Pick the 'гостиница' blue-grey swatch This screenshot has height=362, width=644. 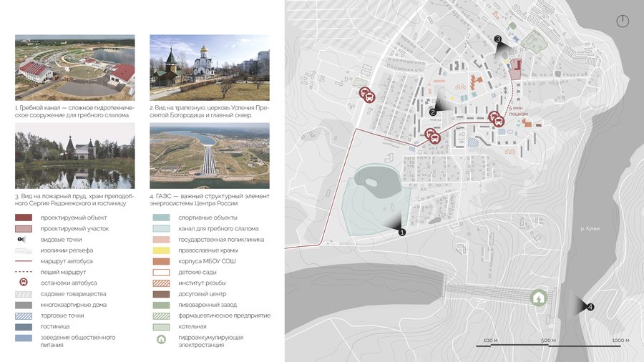tap(24, 327)
